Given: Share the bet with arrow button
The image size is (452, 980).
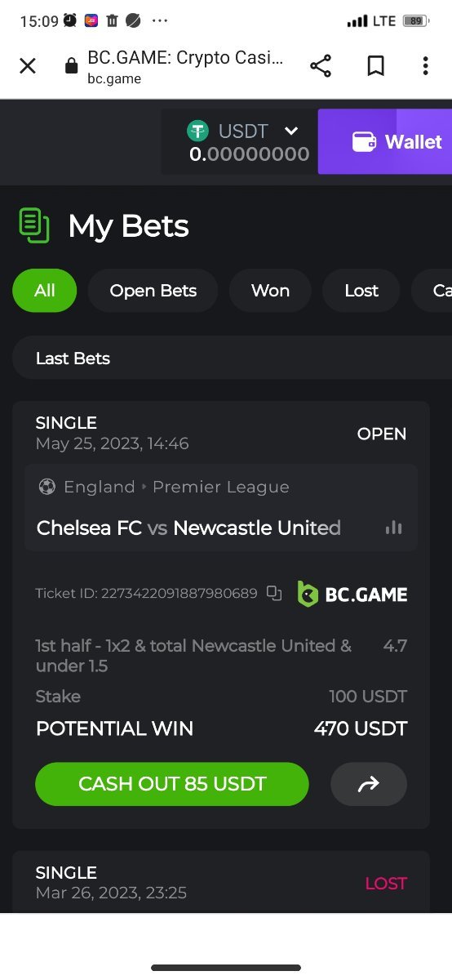Looking at the screenshot, I should click(369, 784).
